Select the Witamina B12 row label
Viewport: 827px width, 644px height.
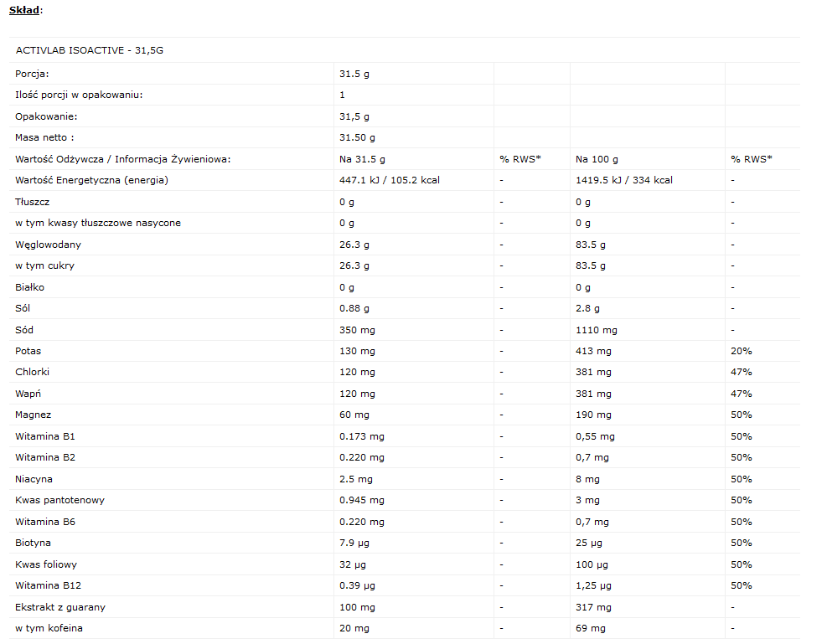point(48,585)
